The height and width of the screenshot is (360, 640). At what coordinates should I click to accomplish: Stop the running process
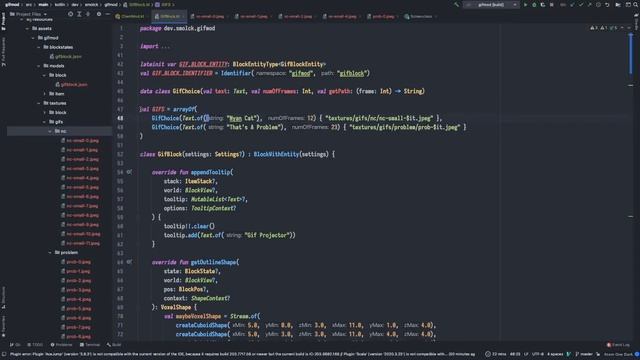click(551, 4)
